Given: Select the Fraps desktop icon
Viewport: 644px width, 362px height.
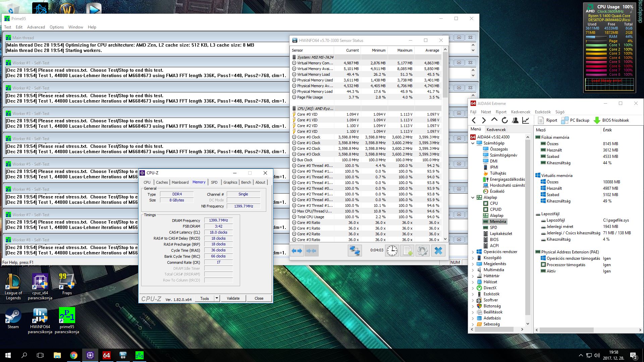Looking at the screenshot, I should (x=67, y=284).
